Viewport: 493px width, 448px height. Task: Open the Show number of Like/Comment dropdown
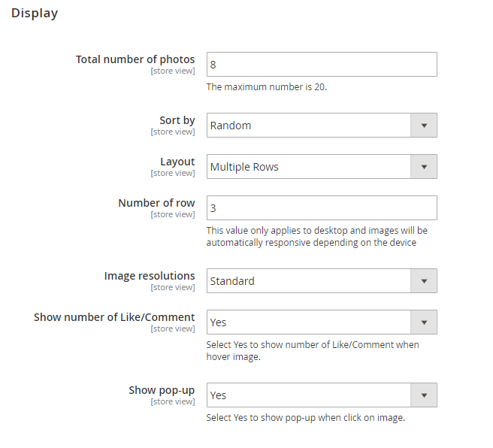pyautogui.click(x=309, y=322)
